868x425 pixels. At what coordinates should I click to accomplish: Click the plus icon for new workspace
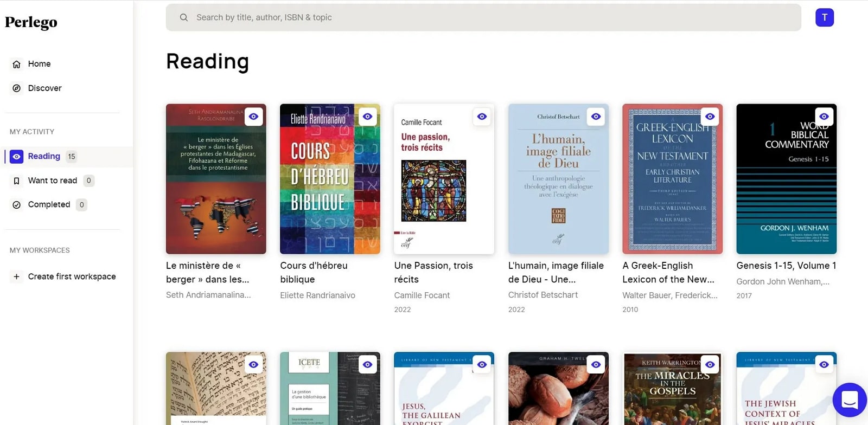17,276
